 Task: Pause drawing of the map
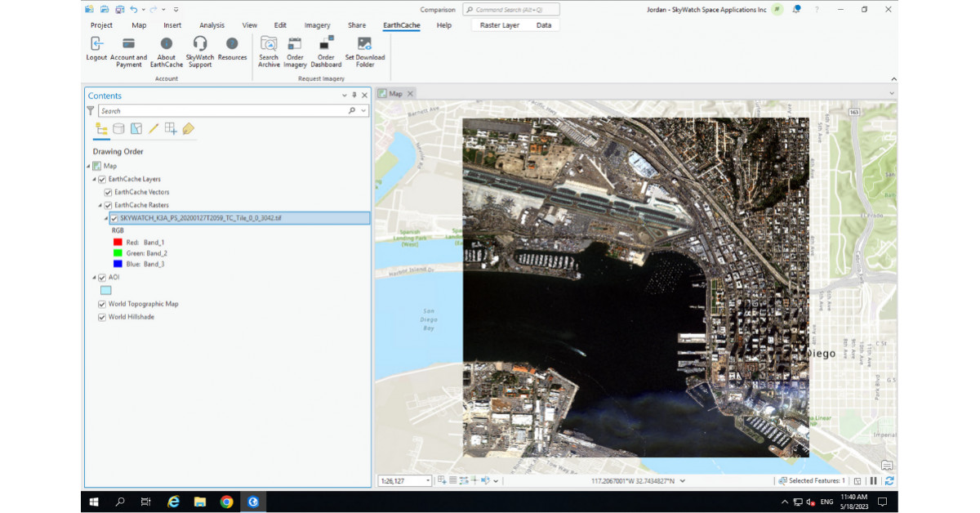tap(873, 480)
